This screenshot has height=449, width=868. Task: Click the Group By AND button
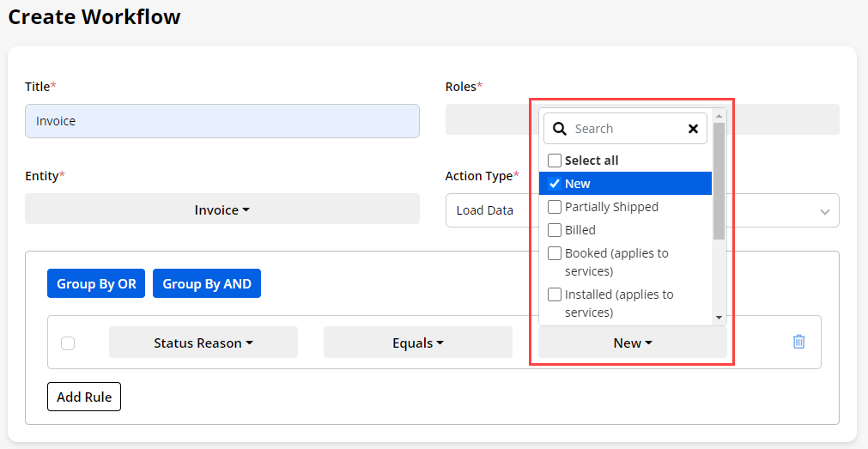click(206, 284)
